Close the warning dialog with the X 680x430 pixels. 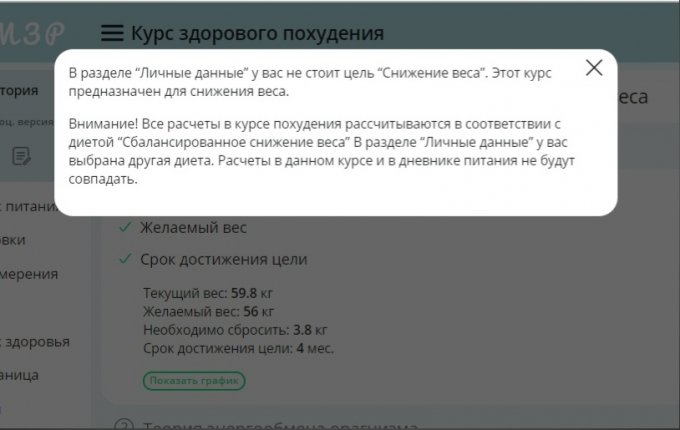[x=594, y=68]
